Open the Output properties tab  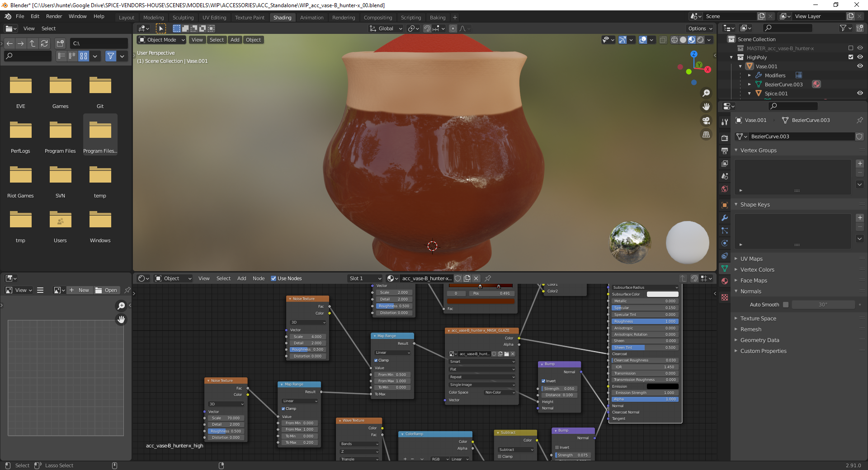pos(725,150)
